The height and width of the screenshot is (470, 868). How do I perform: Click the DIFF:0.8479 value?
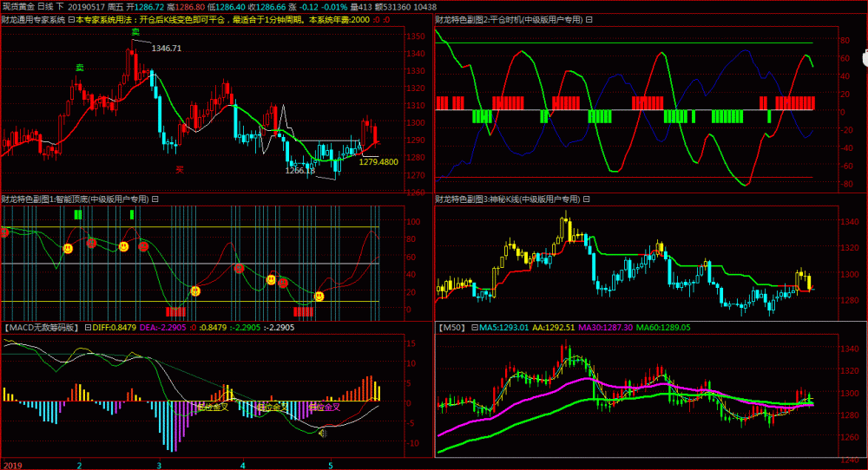click(x=114, y=327)
